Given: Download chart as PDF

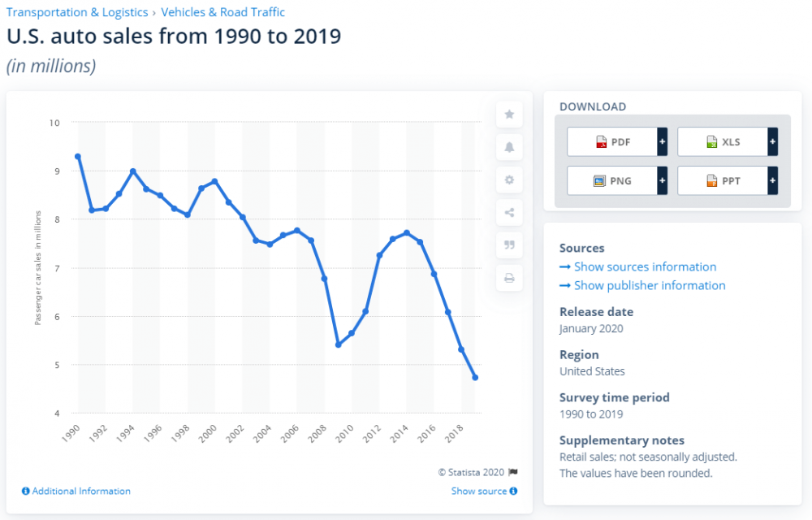Looking at the screenshot, I should coord(612,142).
